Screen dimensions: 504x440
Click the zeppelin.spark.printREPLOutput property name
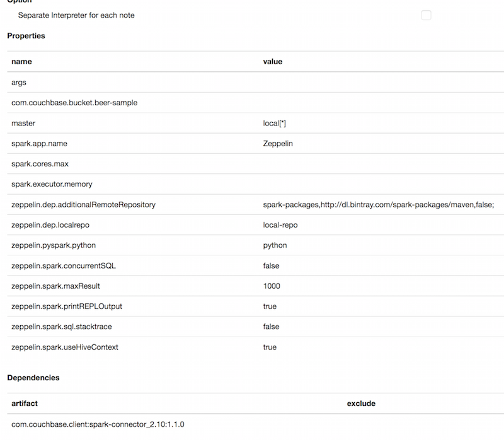(x=67, y=306)
